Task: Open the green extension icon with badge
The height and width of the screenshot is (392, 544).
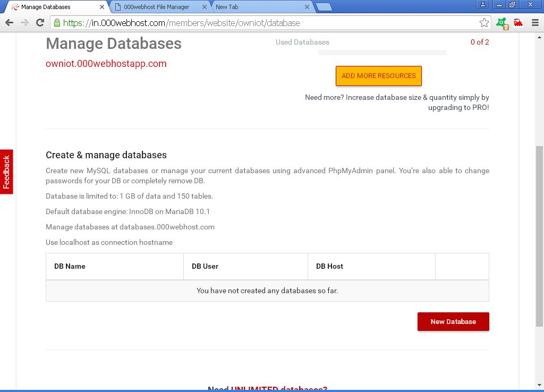Action: [502, 23]
